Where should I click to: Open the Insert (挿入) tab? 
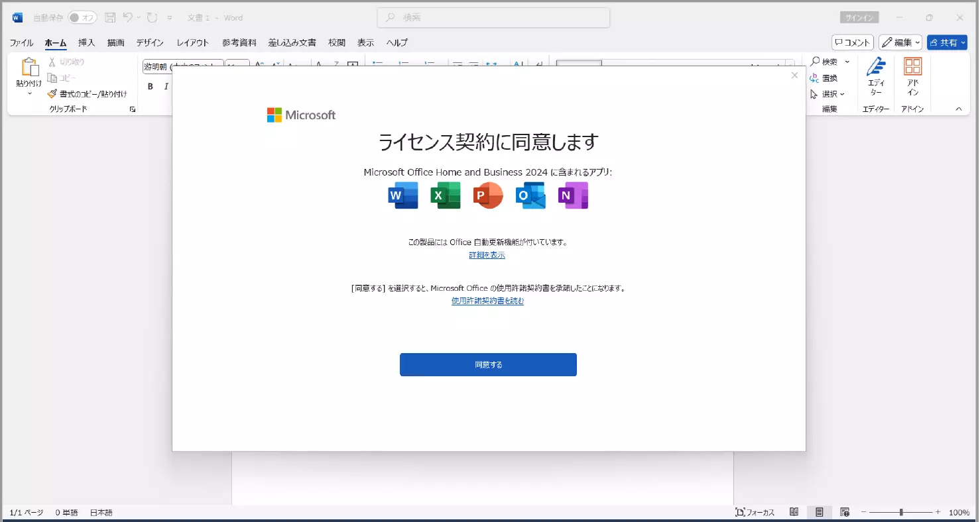[x=87, y=42]
